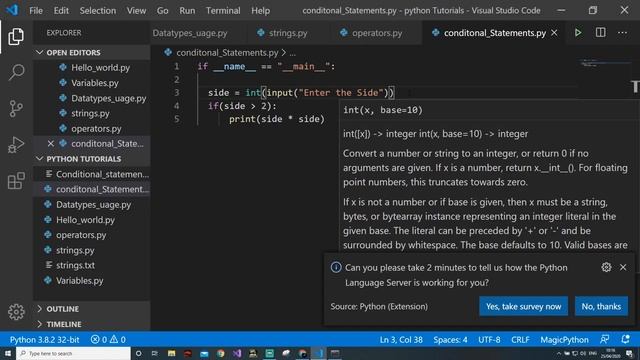Open the Run menu
This screenshot has height=360, width=640.
[x=187, y=10]
